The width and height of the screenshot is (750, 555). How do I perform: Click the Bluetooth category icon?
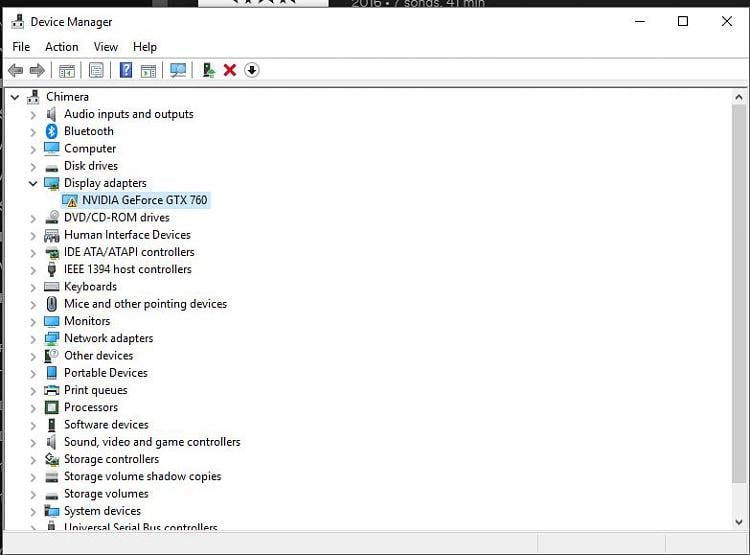click(52, 131)
